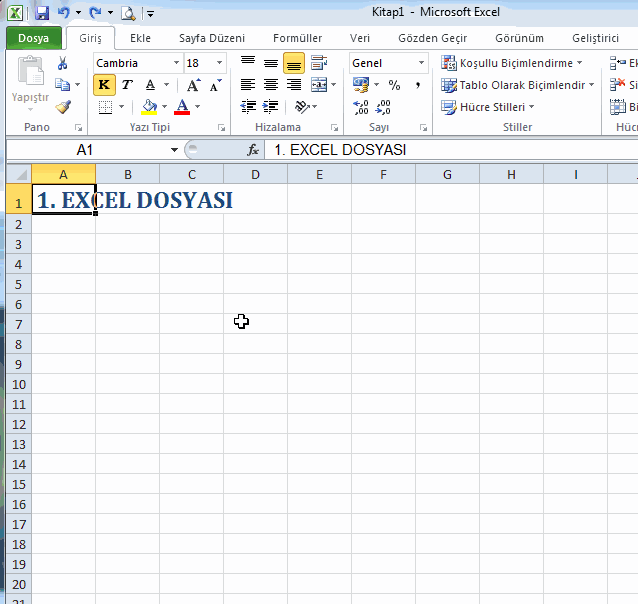Increase the cell indent
This screenshot has height=604, width=638.
click(x=271, y=107)
